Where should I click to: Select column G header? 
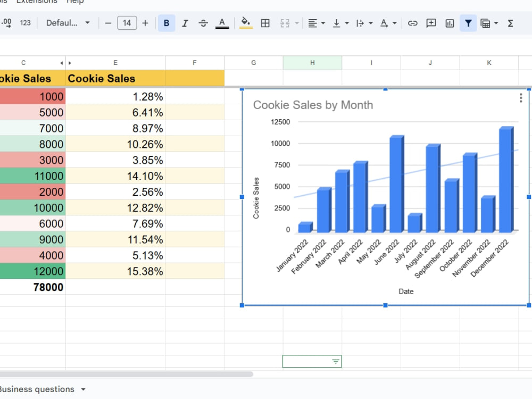pos(253,63)
